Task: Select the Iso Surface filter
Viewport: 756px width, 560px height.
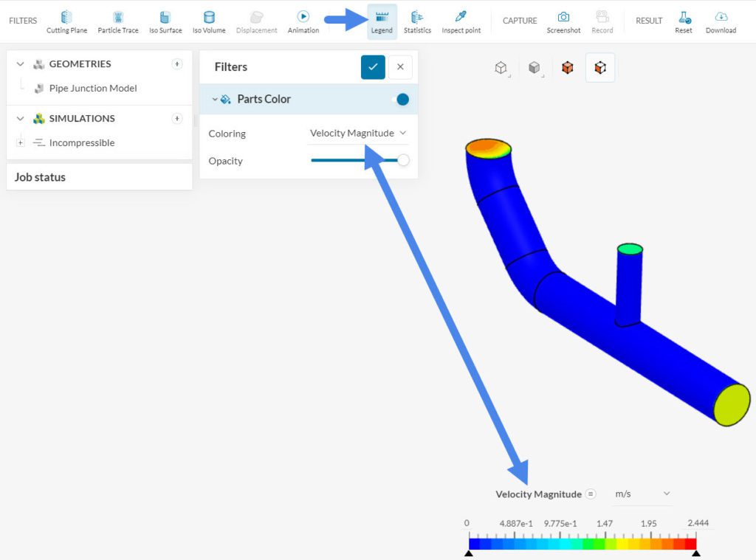Action: (x=164, y=20)
